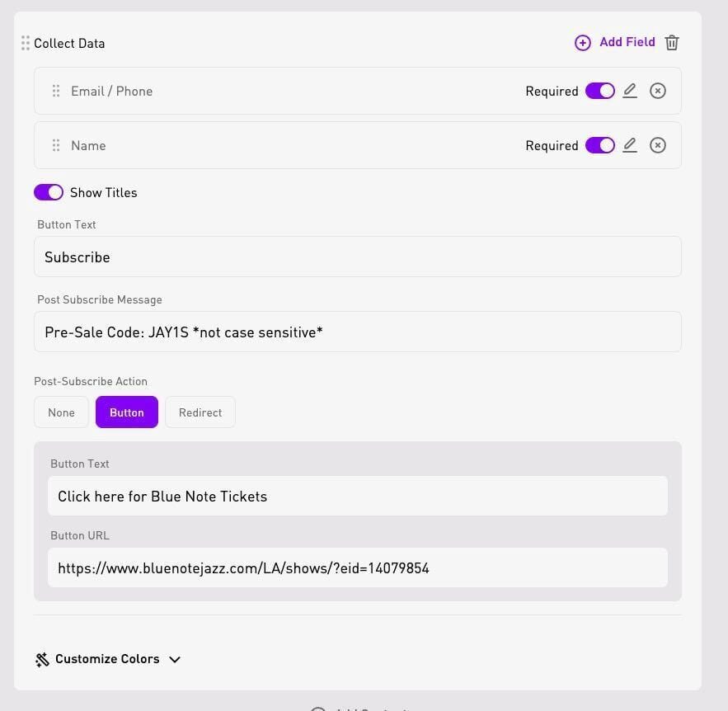728x711 pixels.
Task: Edit the Email / Phone field with the pencil icon
Action: (630, 91)
